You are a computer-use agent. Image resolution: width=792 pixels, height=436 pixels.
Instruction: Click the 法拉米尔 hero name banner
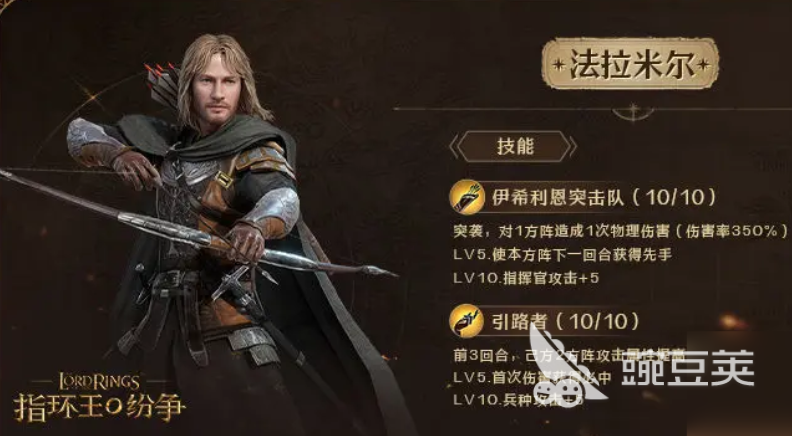[630, 64]
